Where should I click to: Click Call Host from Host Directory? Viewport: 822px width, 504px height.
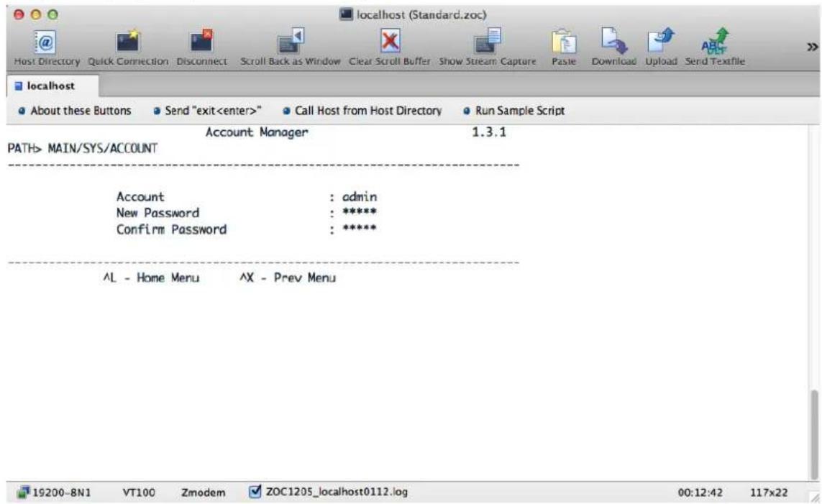362,111
